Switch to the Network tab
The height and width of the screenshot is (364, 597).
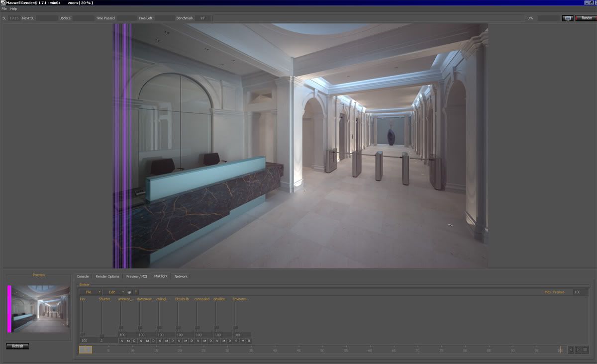[181, 276]
